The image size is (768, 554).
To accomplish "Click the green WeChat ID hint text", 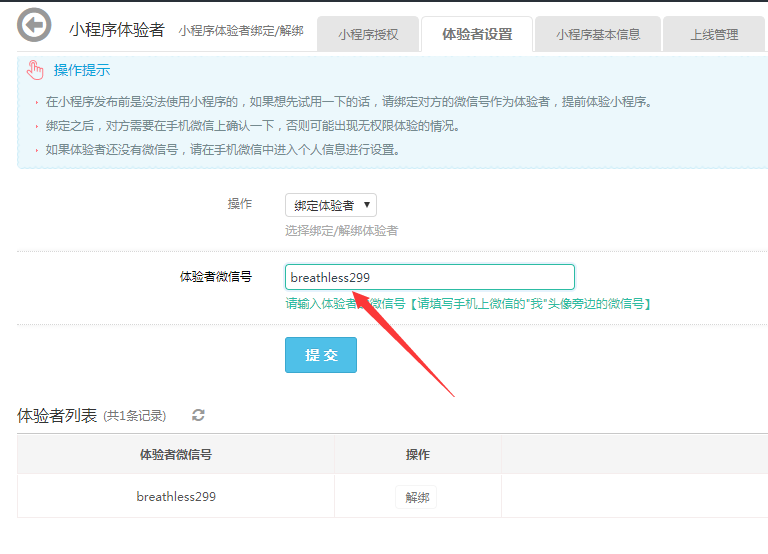I will (468, 303).
